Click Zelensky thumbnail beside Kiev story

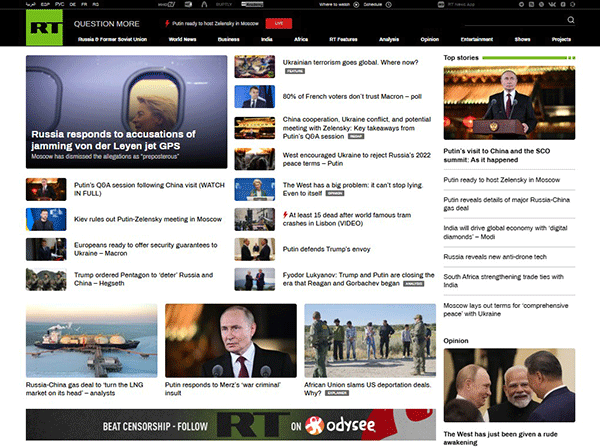[x=46, y=219]
